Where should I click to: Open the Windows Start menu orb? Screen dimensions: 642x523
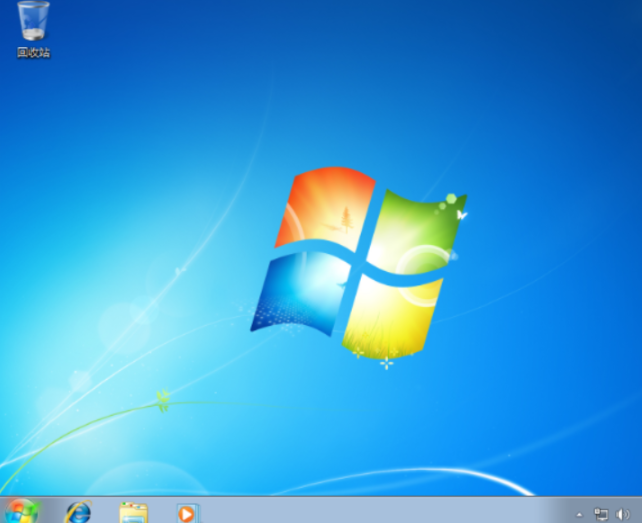[21, 511]
